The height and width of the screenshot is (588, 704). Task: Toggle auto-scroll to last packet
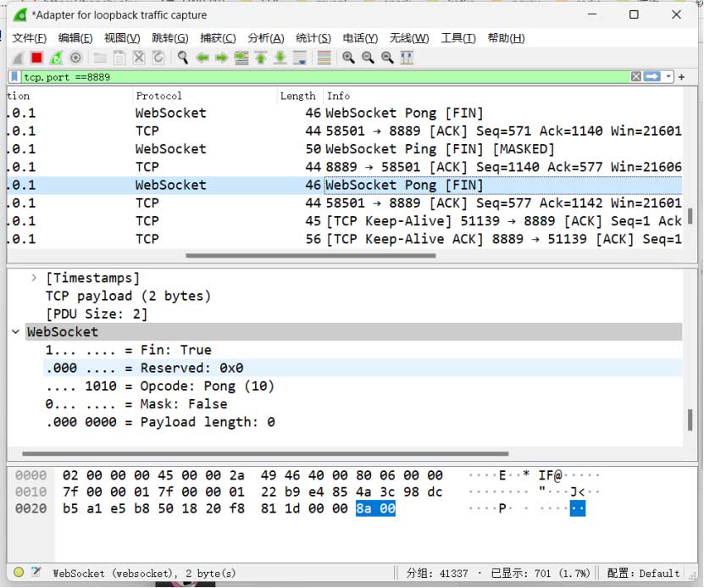(x=299, y=58)
